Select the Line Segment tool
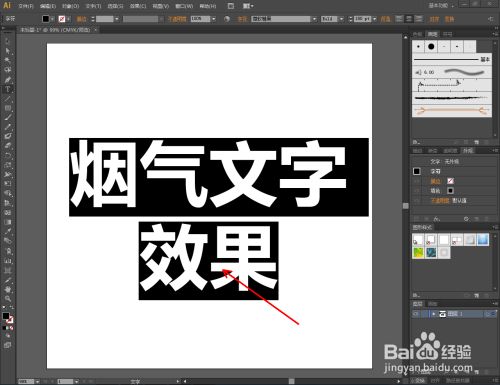The height and width of the screenshot is (385, 500). (8, 99)
